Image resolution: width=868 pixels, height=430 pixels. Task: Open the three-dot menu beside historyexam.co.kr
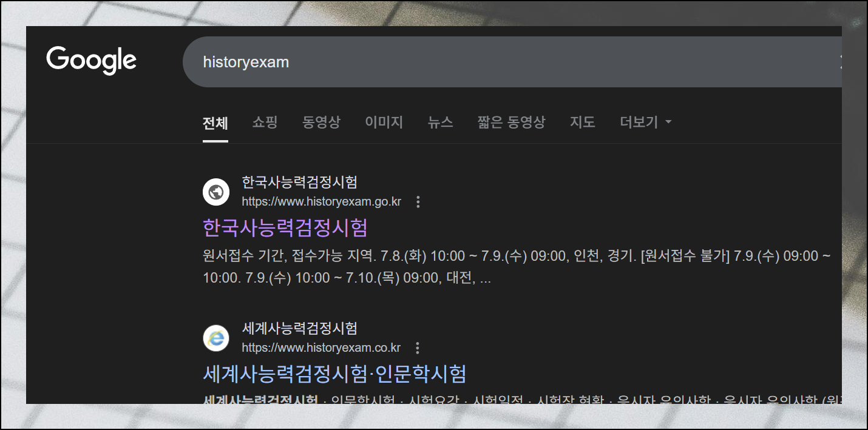[417, 348]
